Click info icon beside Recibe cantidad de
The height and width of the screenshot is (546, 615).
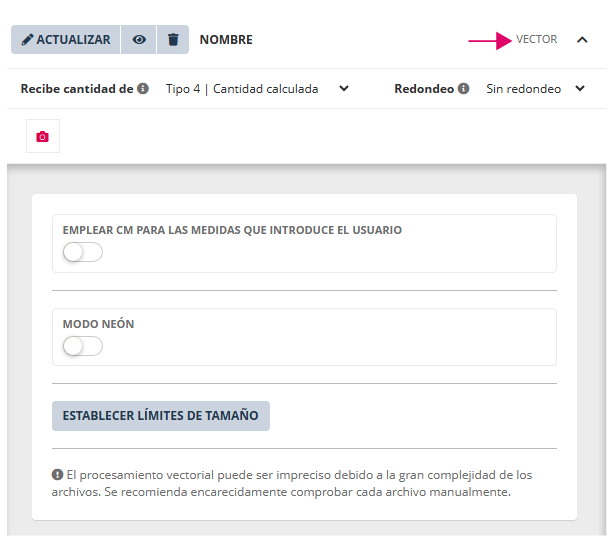[143, 89]
